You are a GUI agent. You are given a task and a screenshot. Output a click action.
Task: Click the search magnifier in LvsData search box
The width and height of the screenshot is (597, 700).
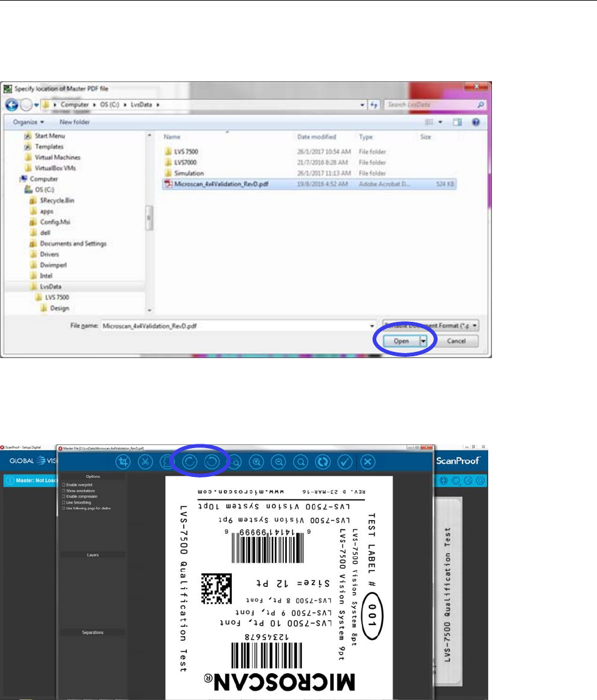coord(481,104)
